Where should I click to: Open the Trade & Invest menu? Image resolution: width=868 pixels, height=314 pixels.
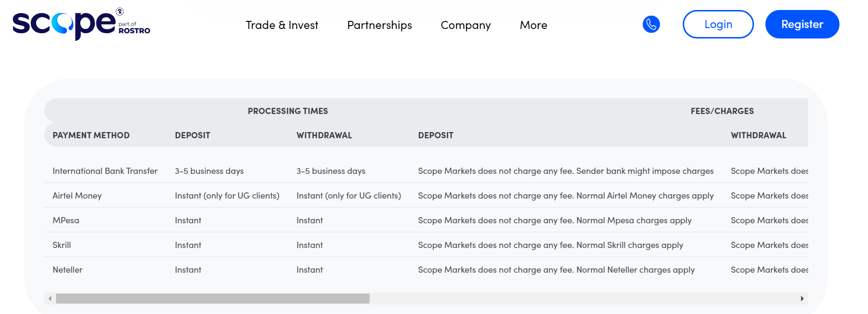[282, 25]
